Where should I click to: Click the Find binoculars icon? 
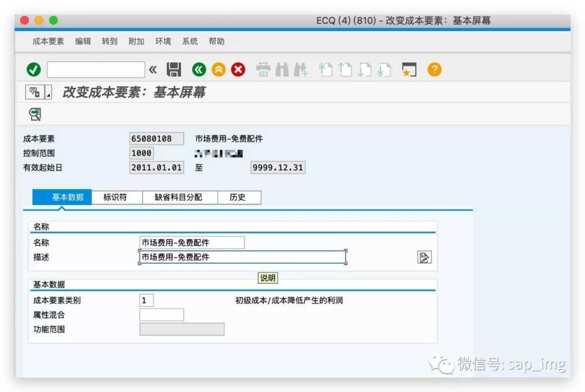[x=282, y=70]
